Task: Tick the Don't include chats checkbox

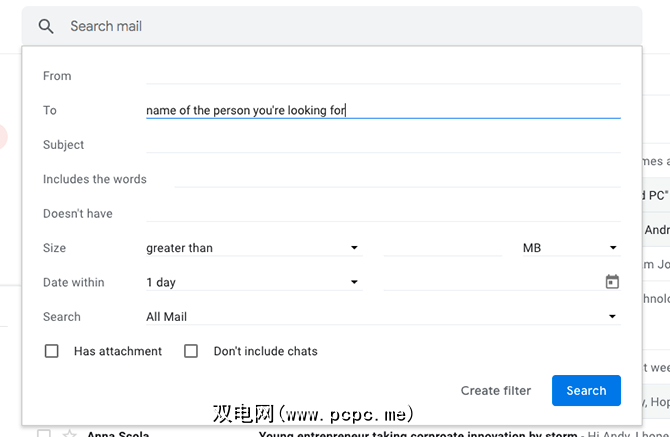Action: (191, 351)
